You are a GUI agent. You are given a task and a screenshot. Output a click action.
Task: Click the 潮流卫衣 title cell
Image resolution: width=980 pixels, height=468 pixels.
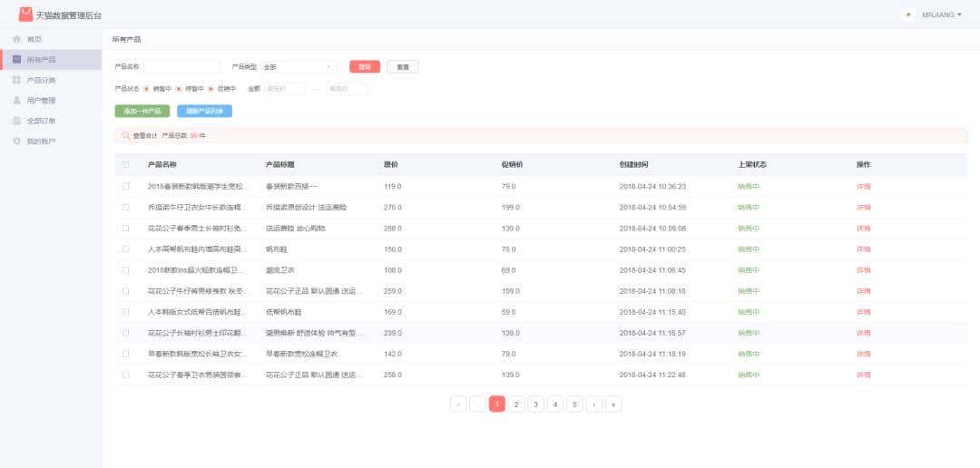[280, 270]
